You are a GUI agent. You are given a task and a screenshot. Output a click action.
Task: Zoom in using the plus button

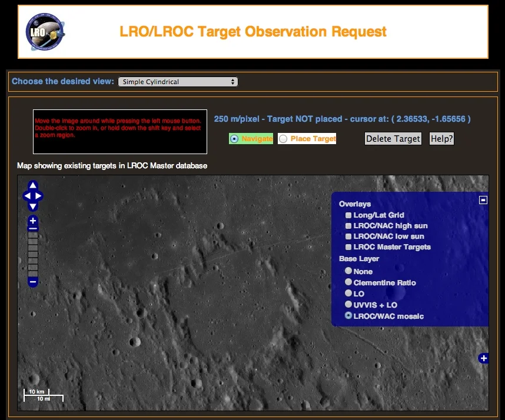point(33,221)
